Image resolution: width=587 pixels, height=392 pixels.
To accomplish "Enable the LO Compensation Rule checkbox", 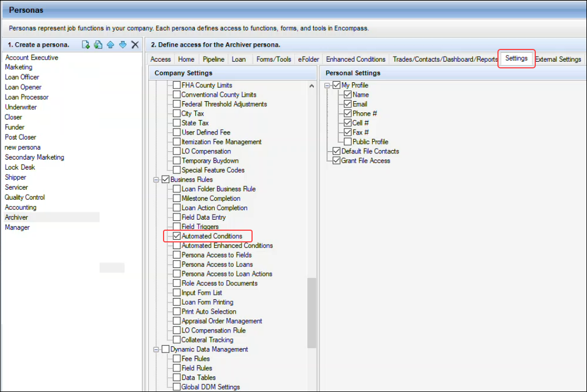I will coord(177,331).
